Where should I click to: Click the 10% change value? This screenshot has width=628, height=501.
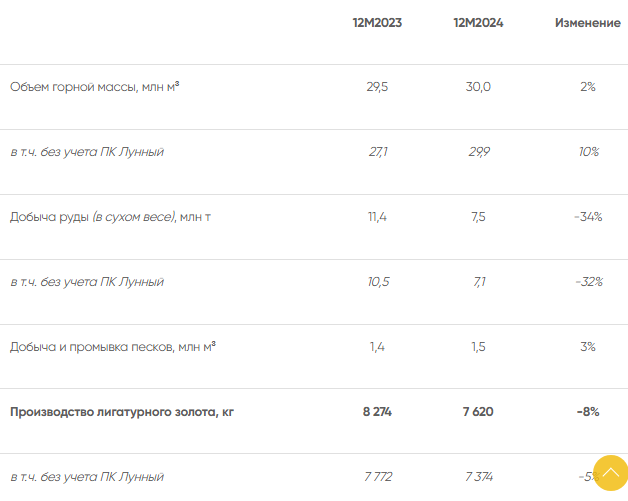tap(588, 152)
